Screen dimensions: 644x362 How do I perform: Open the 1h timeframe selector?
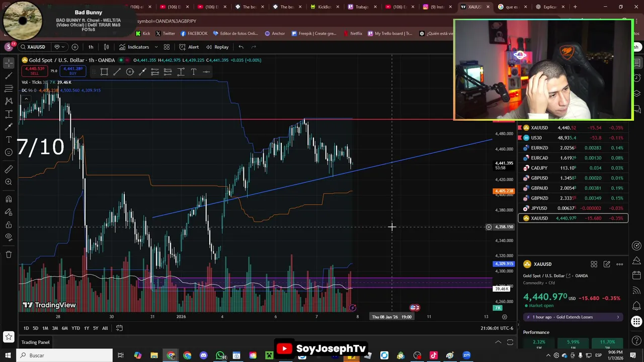click(x=91, y=47)
